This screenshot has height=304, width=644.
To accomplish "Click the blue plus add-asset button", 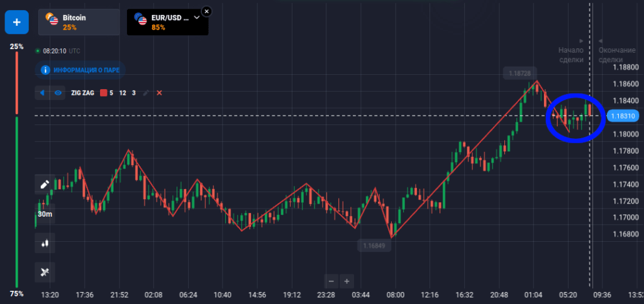I will pos(15,22).
